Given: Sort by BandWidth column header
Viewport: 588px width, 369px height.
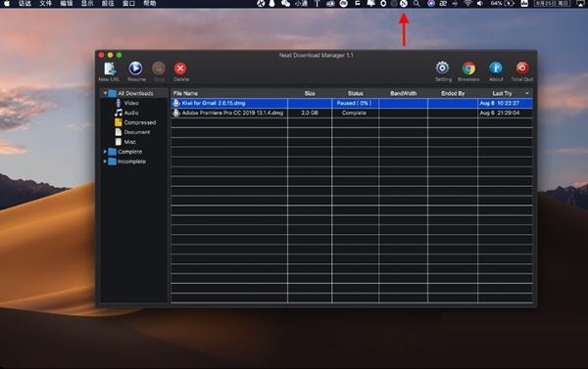Looking at the screenshot, I should pos(403,93).
